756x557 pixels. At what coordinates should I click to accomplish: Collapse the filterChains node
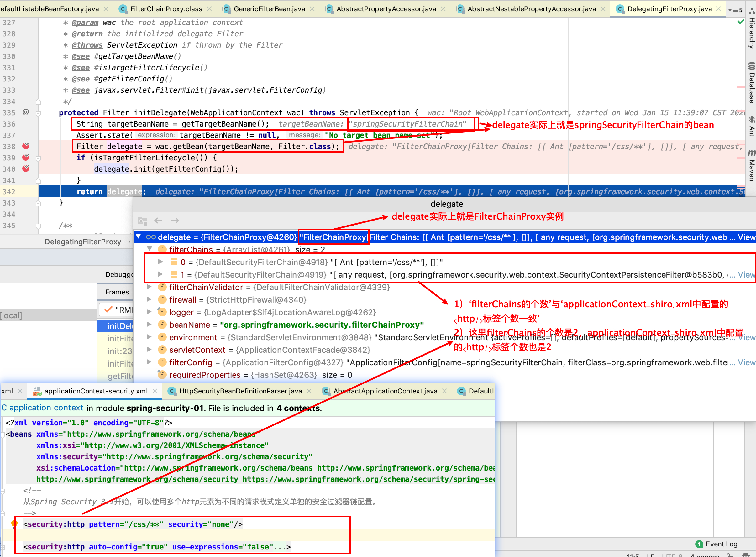(150, 249)
